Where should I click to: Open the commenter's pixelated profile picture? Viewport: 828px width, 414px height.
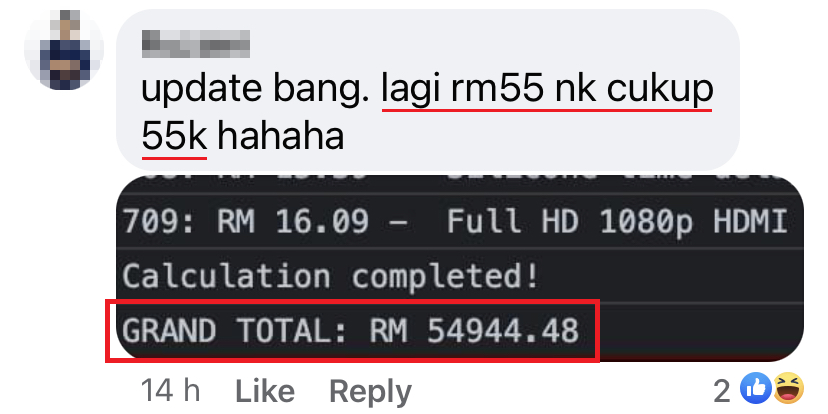click(63, 50)
